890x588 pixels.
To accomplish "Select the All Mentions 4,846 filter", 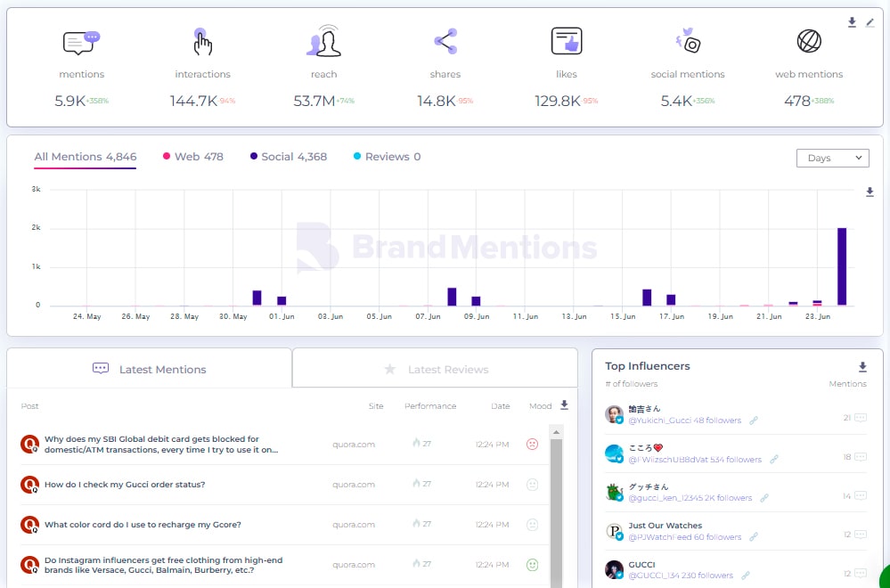I will (x=86, y=157).
